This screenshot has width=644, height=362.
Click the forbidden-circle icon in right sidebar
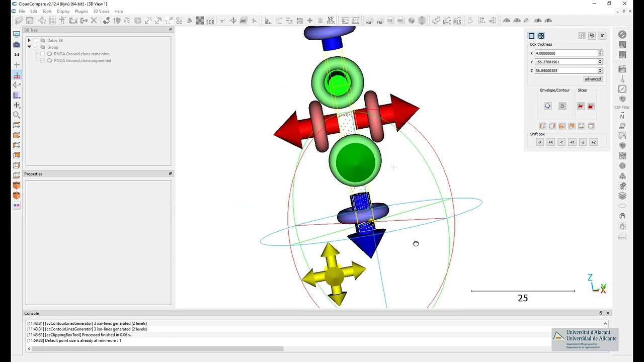622,35
